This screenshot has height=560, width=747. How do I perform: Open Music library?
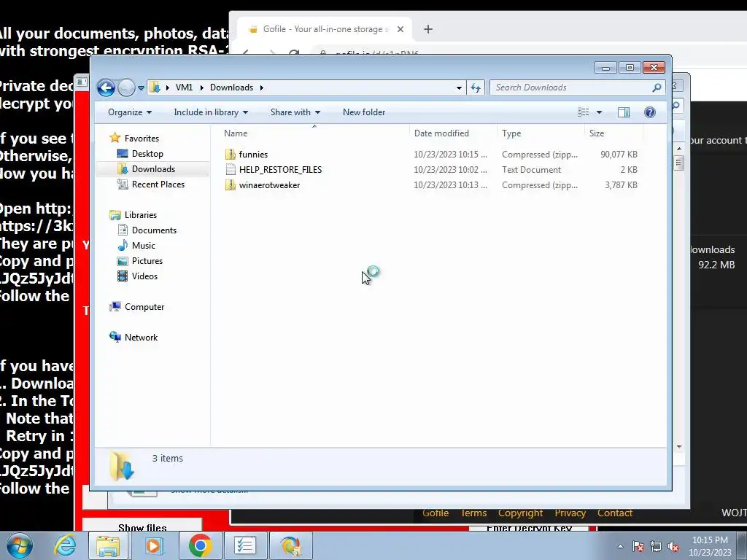pos(144,245)
